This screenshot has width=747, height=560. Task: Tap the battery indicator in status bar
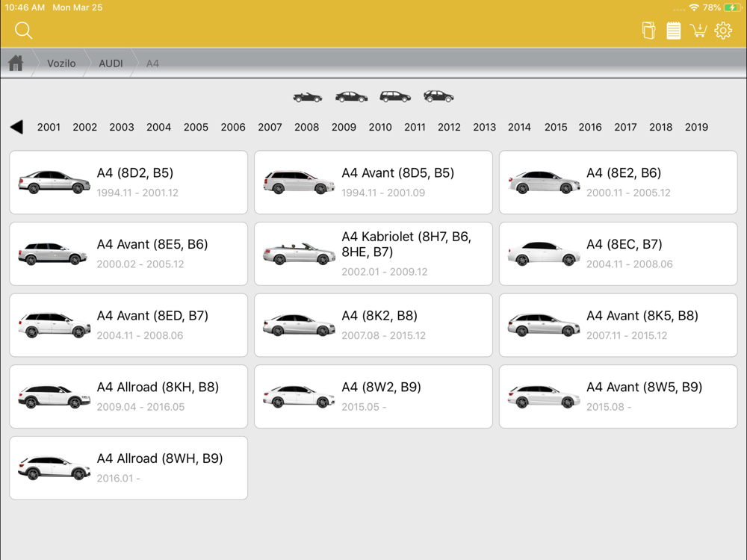click(x=732, y=7)
